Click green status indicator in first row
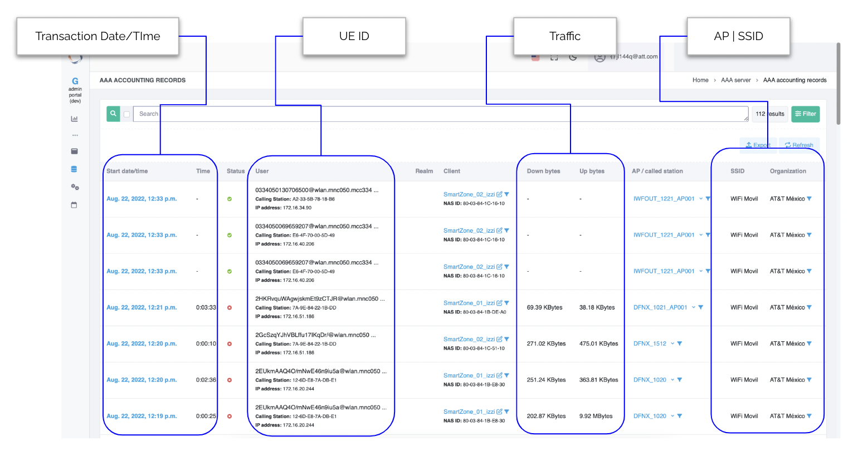Viewport: 868px width, 461px height. (230, 199)
